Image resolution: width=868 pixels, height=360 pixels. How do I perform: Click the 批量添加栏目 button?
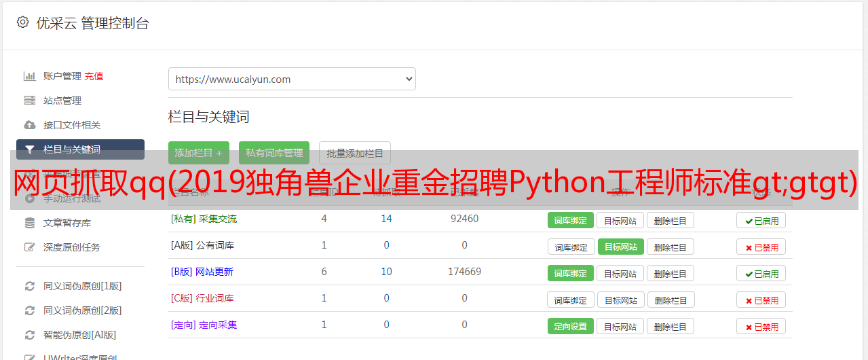(x=355, y=153)
